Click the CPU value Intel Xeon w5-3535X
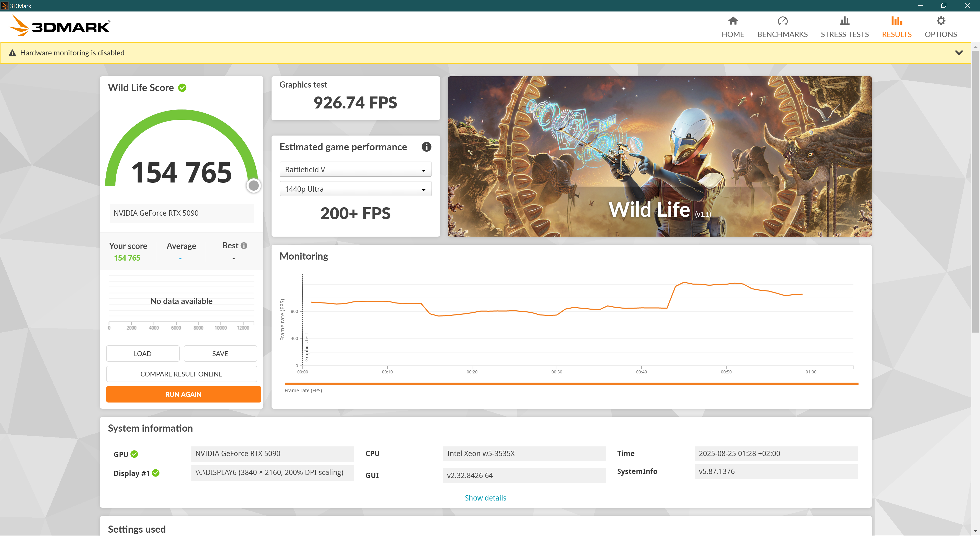Screen dimensions: 980x536 (524, 454)
